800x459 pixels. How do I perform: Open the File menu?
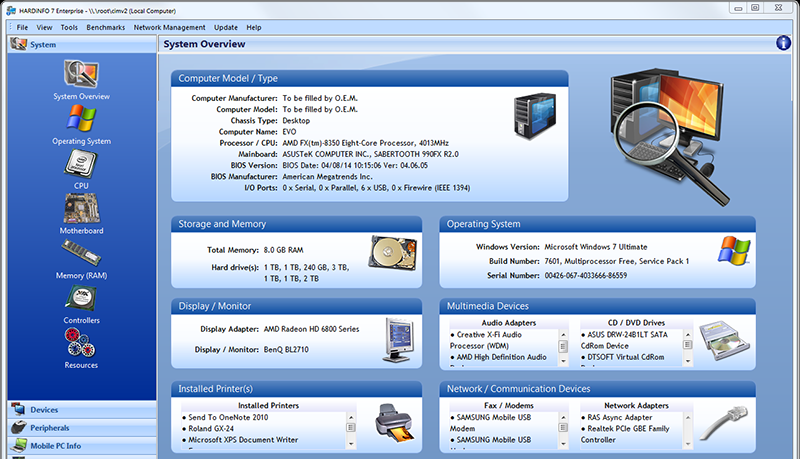[22, 28]
